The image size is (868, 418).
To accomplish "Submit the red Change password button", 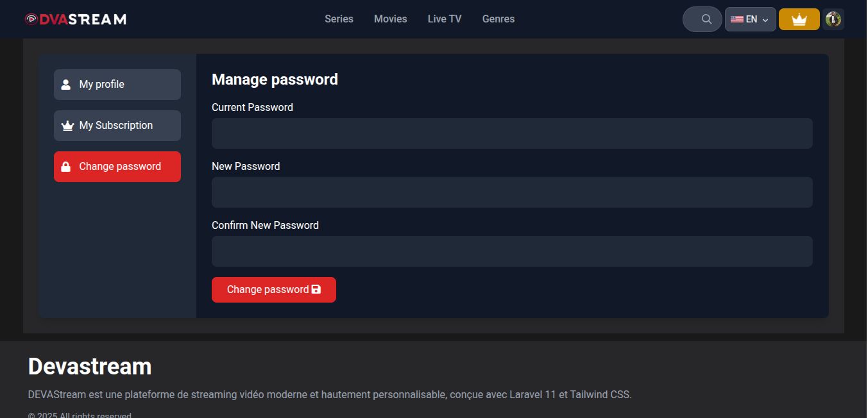I will pyautogui.click(x=267, y=290).
